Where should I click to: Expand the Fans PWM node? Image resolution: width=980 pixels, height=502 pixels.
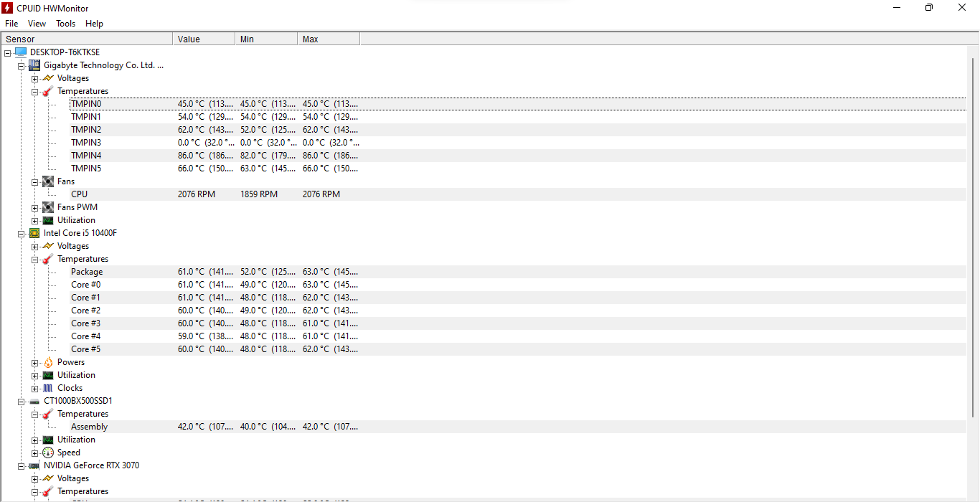35,207
